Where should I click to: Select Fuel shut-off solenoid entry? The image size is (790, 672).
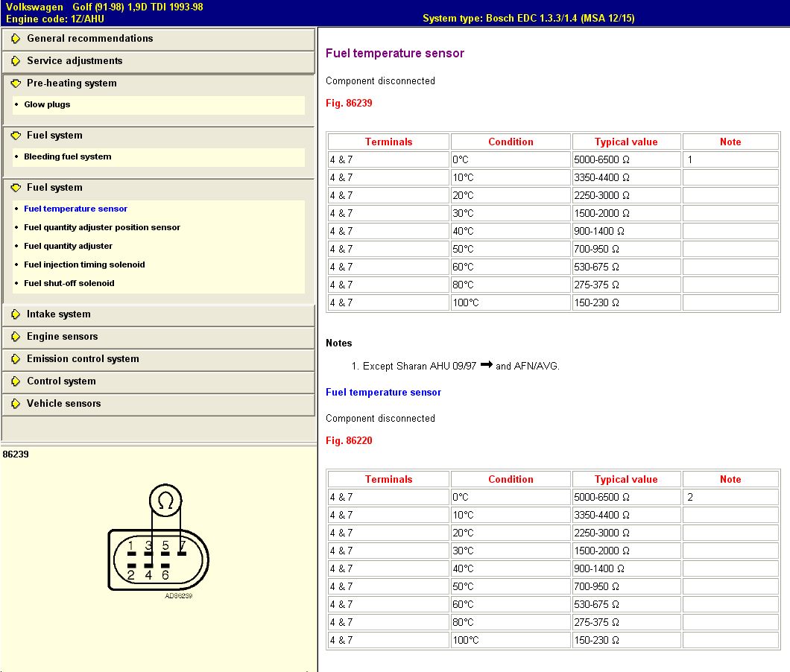(x=69, y=284)
